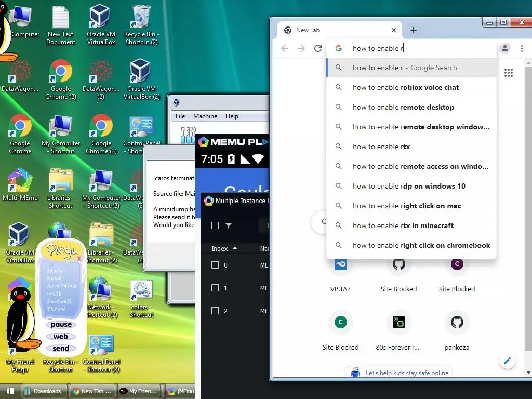Check the select-all checkbox in Multiple Instance Manager
Image resolution: width=532 pixels, height=399 pixels.
click(x=215, y=225)
